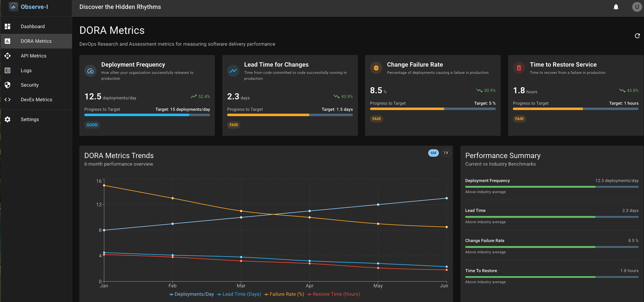644x302 pixels.
Task: Click the 'Apr' x-axis label
Action: pos(310,286)
